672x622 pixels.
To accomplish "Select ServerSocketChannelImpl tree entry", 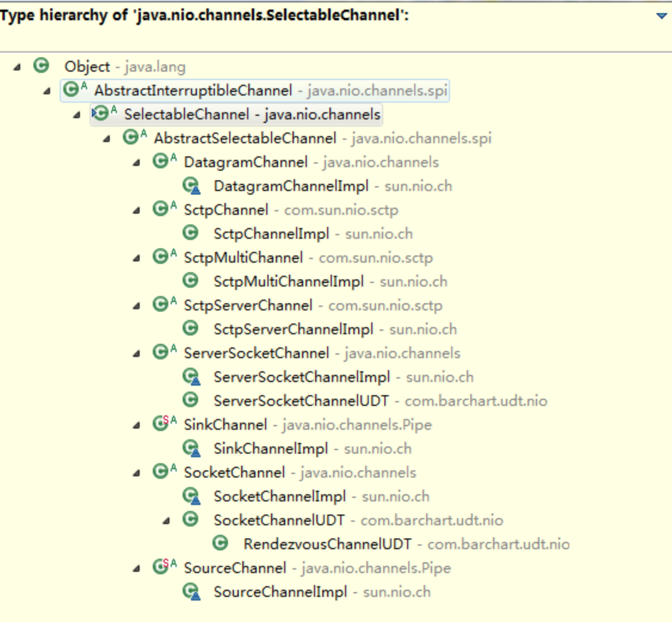I will (301, 377).
